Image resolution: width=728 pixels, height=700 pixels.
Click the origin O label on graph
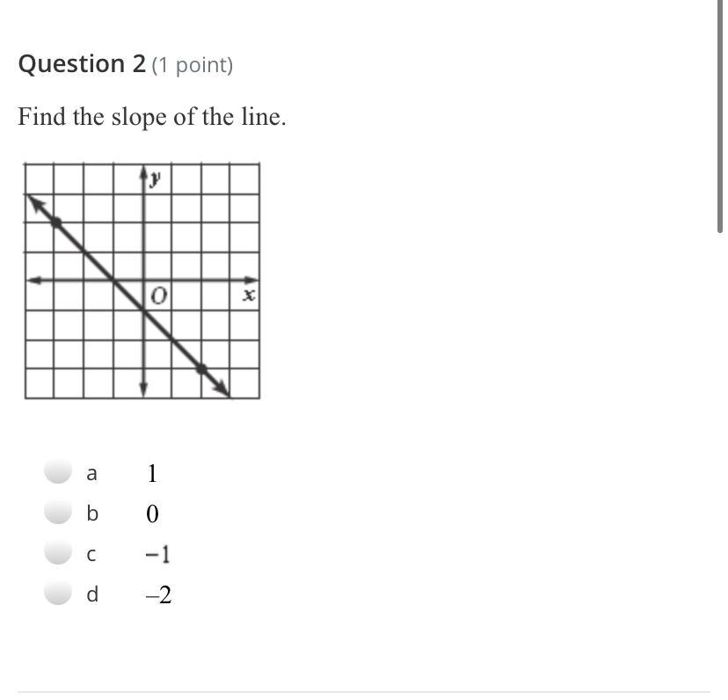pyautogui.click(x=158, y=295)
